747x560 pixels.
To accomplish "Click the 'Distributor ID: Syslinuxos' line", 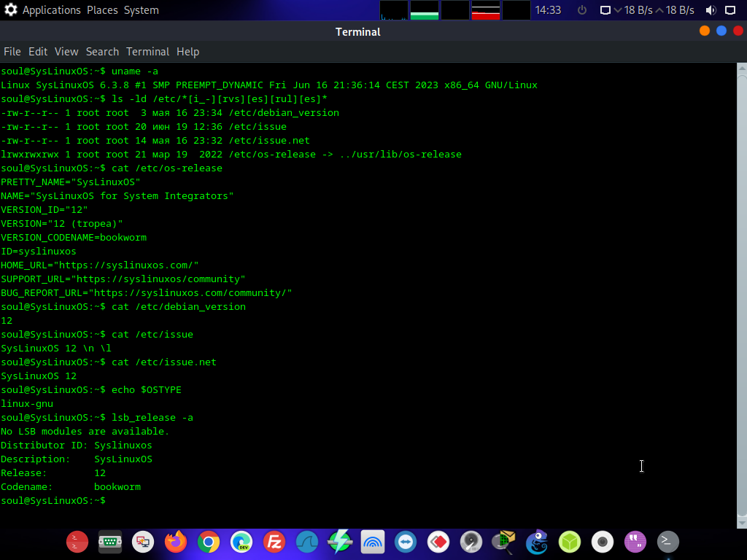I will (76, 446).
